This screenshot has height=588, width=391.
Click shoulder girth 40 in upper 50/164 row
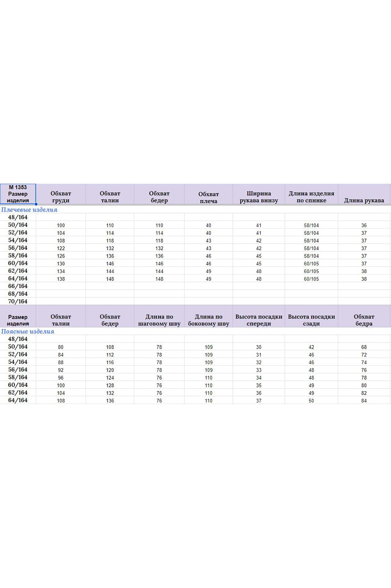pyautogui.click(x=209, y=226)
